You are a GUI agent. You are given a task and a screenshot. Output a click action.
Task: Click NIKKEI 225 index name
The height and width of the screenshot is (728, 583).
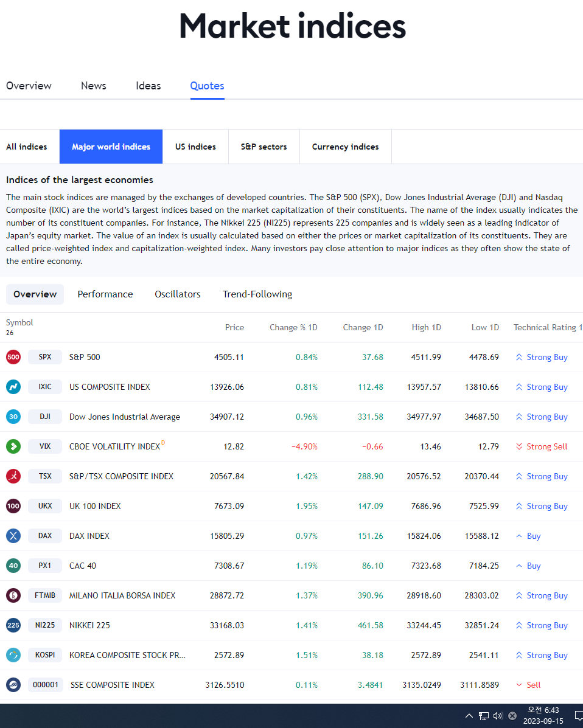(89, 625)
